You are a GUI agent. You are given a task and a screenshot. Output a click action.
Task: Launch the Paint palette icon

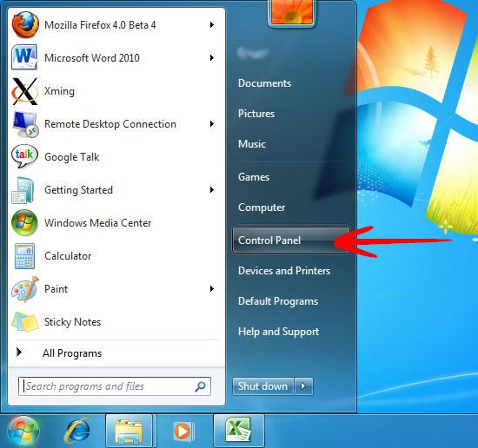(x=25, y=289)
